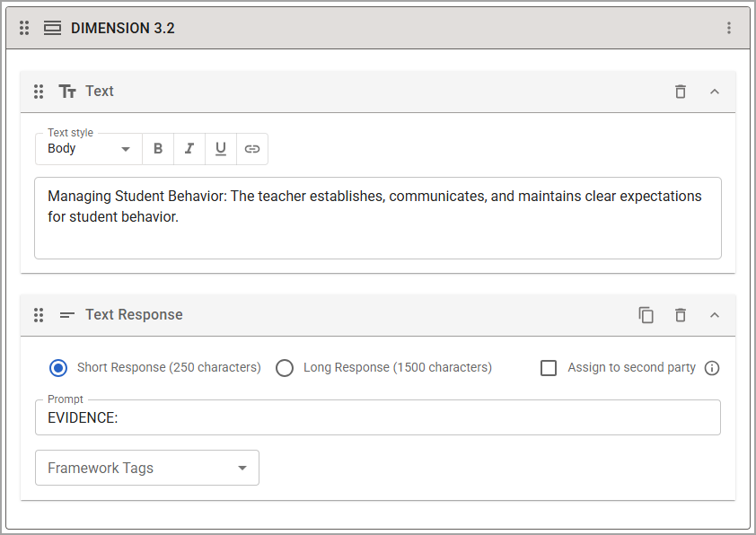Check Assign to second party

point(549,368)
